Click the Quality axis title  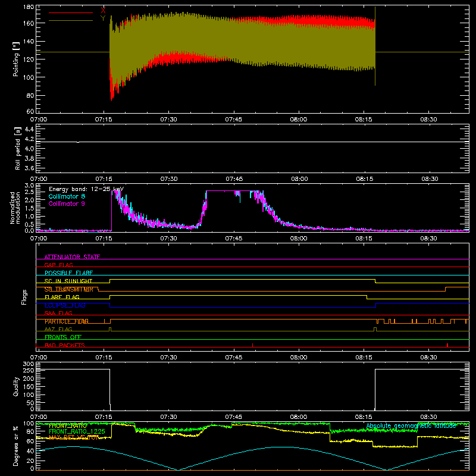[x=16, y=386]
